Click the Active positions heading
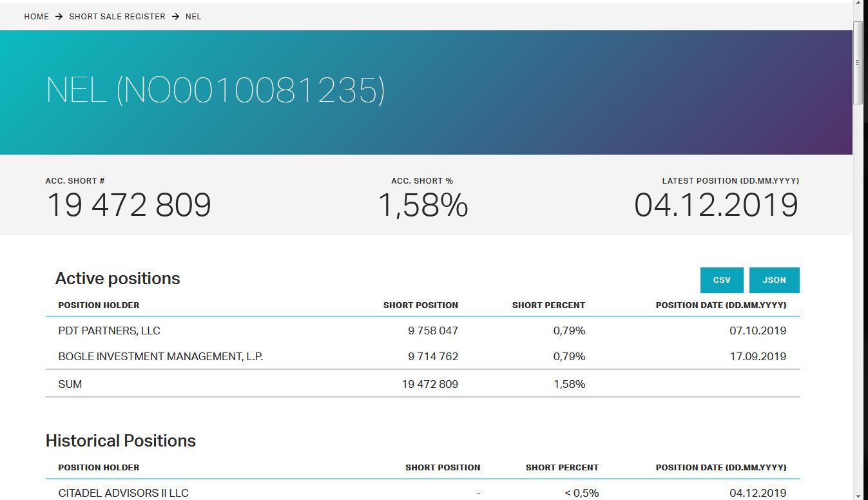This screenshot has width=868, height=500. [x=118, y=278]
